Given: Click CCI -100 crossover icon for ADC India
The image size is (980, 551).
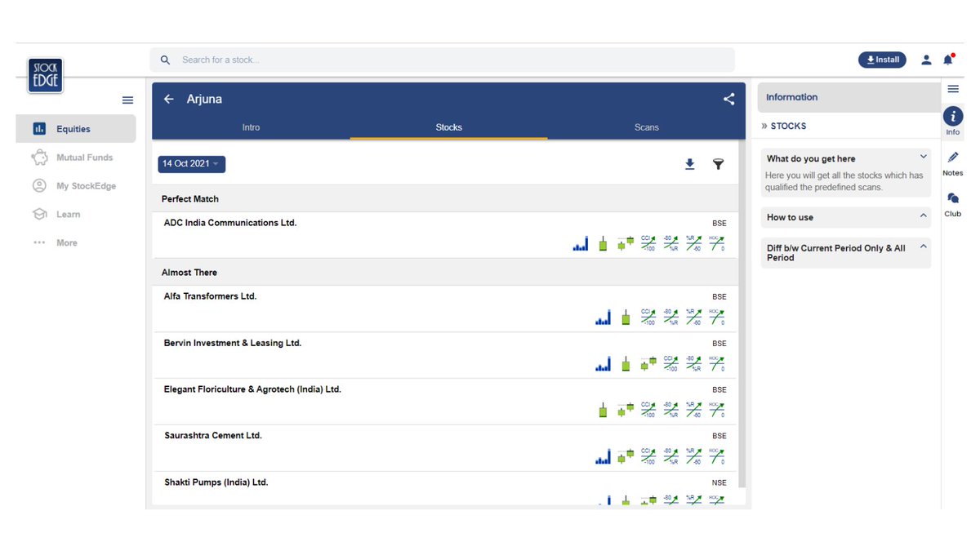Looking at the screenshot, I should [x=648, y=243].
